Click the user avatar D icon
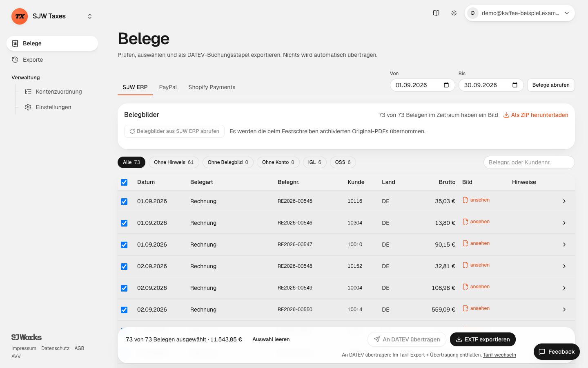Screen dimensions: 588x368 click(x=473, y=13)
